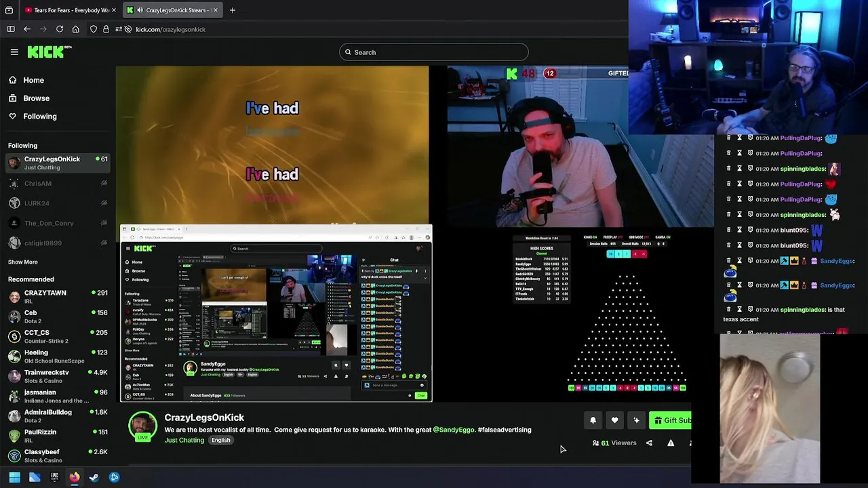Click the embedded SandyEggo stream preview
This screenshot has height=488, width=868.
pyautogui.click(x=276, y=313)
